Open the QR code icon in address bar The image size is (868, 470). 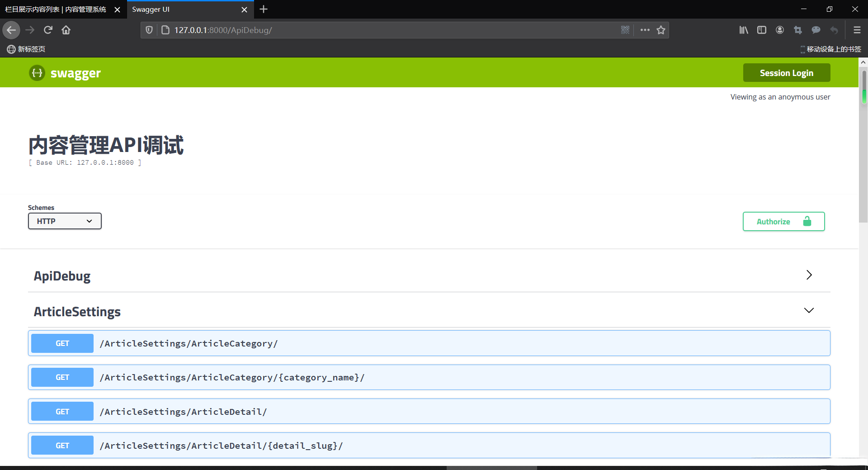(625, 30)
